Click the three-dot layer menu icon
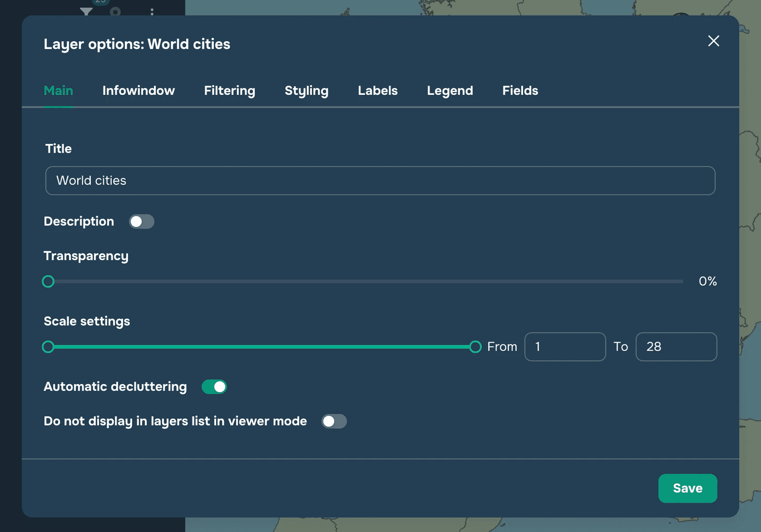The height and width of the screenshot is (532, 761). click(152, 12)
